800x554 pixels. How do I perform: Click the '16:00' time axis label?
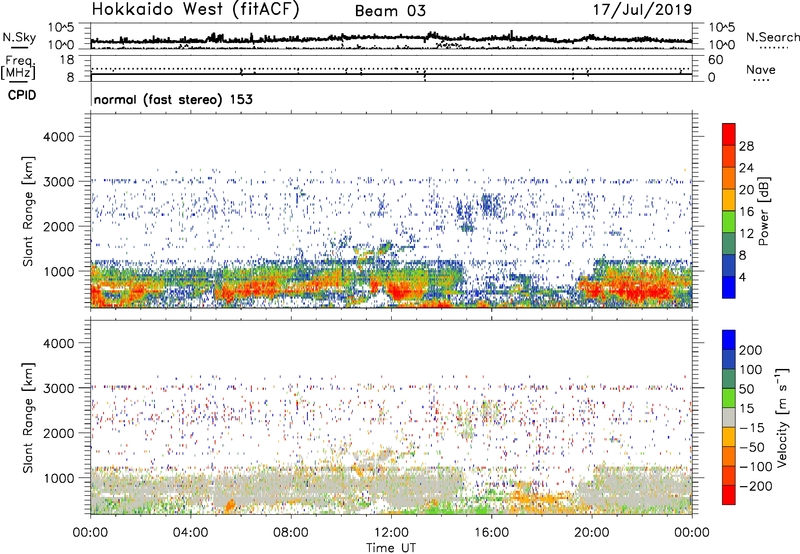[x=491, y=533]
